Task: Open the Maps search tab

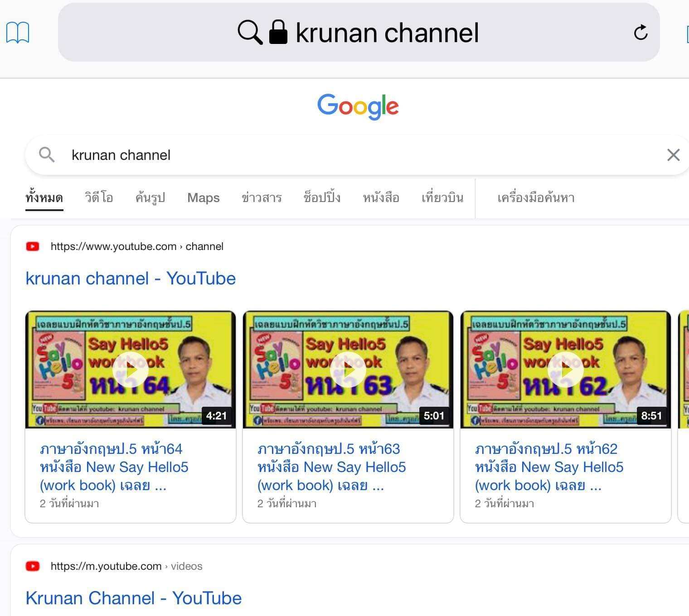Action: (x=203, y=198)
